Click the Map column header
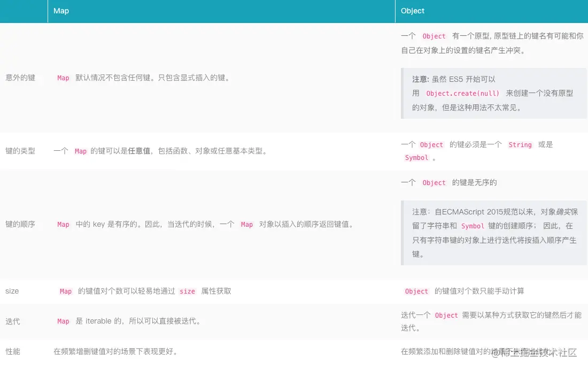Image resolution: width=588 pixels, height=369 pixels. [x=61, y=11]
